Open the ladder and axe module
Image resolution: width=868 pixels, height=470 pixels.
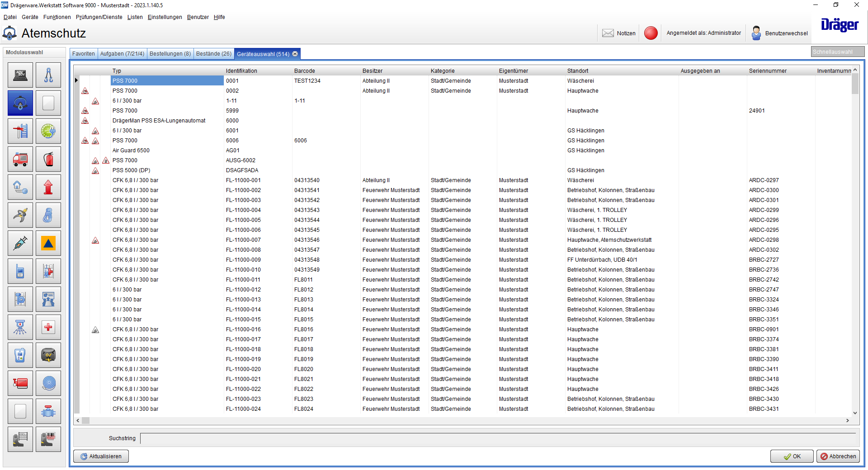(x=20, y=131)
